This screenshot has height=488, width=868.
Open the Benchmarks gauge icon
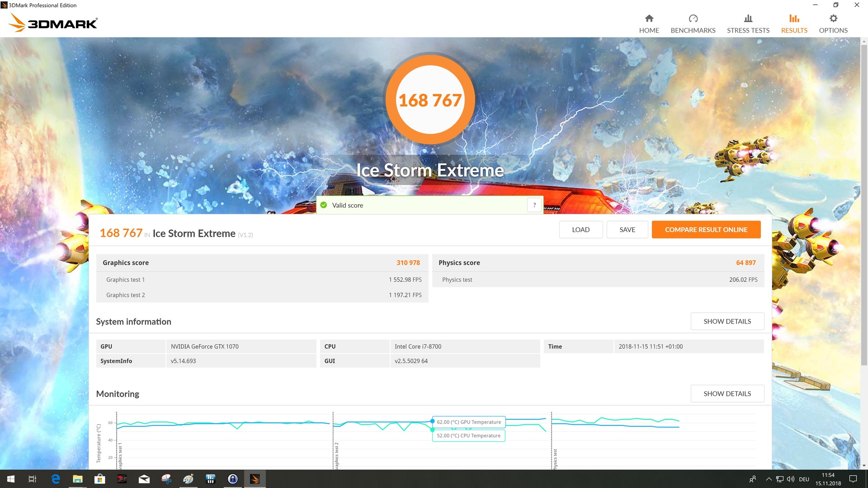tap(693, 19)
